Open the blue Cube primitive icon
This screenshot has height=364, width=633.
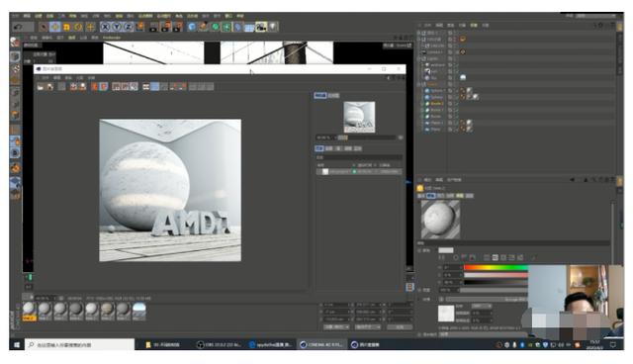(192, 27)
